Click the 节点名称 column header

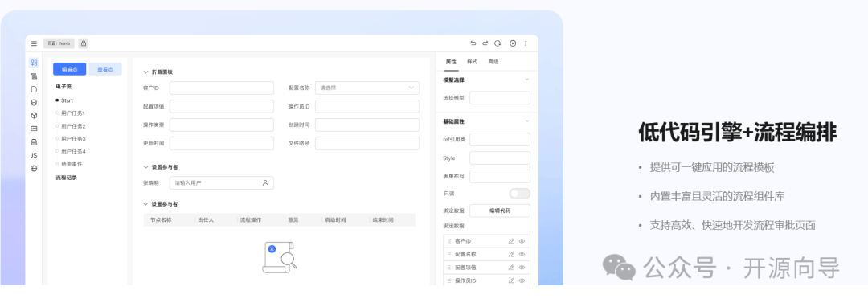pos(161,220)
